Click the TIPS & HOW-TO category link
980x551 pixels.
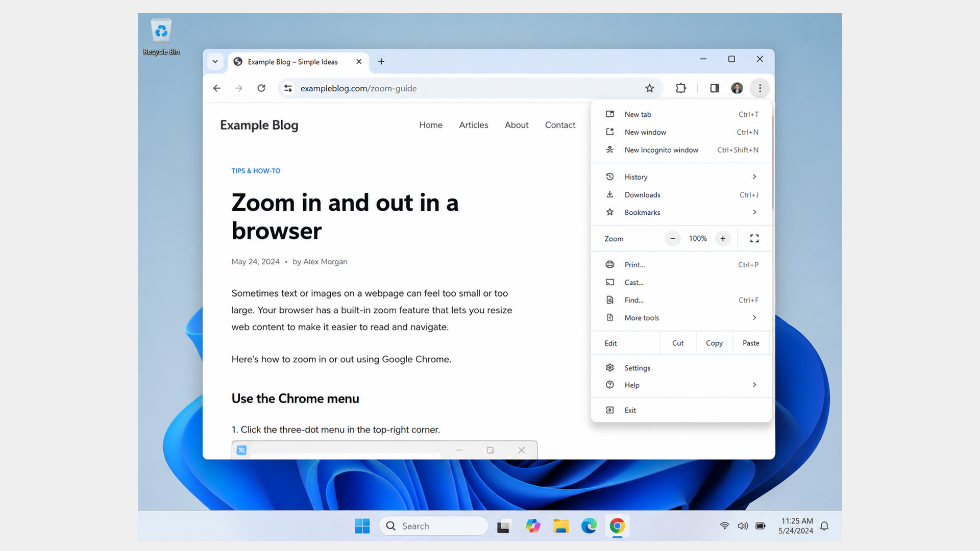tap(256, 171)
